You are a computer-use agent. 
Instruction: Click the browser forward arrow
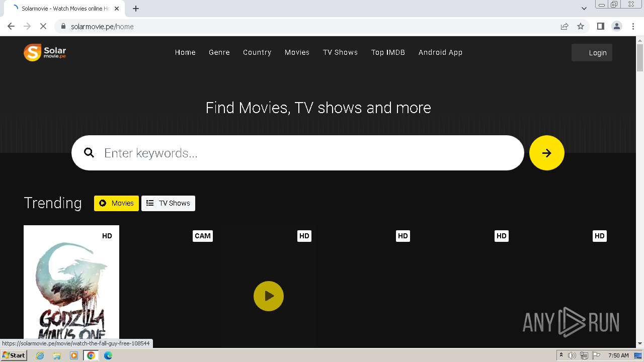[27, 26]
